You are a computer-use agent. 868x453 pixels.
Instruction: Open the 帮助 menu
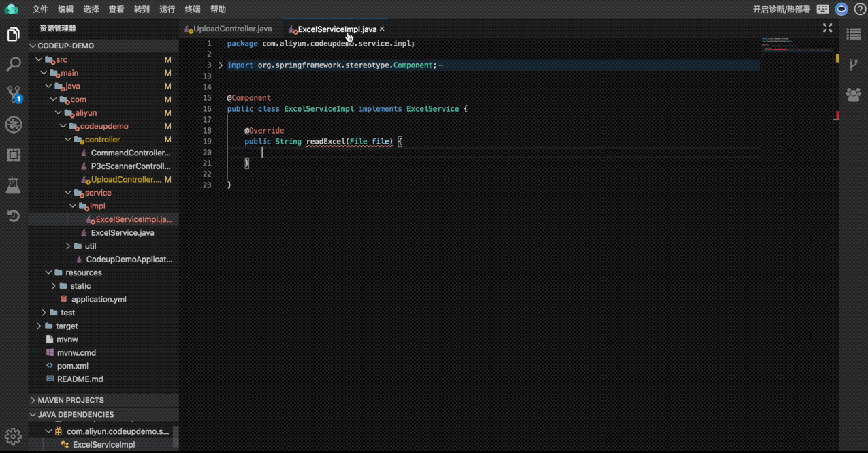(218, 10)
